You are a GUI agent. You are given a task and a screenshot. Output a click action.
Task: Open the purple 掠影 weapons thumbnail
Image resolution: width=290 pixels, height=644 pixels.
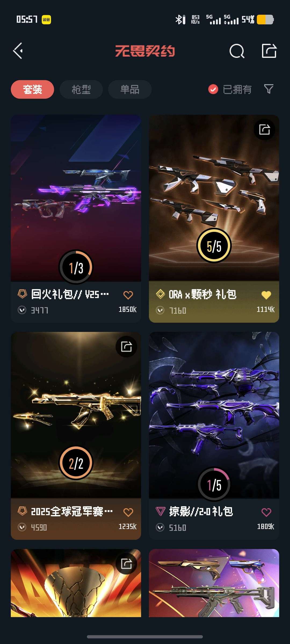tap(214, 415)
